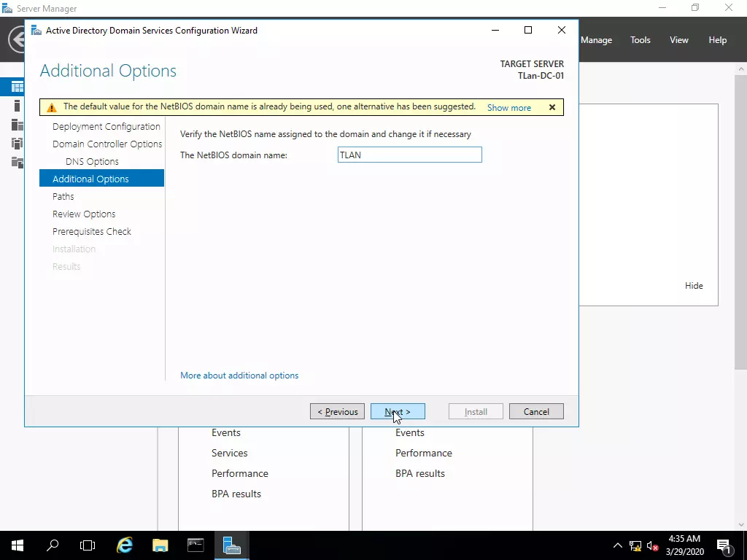Click Hide in the Server Manager welcome panel
The width and height of the screenshot is (747, 560).
point(694,286)
